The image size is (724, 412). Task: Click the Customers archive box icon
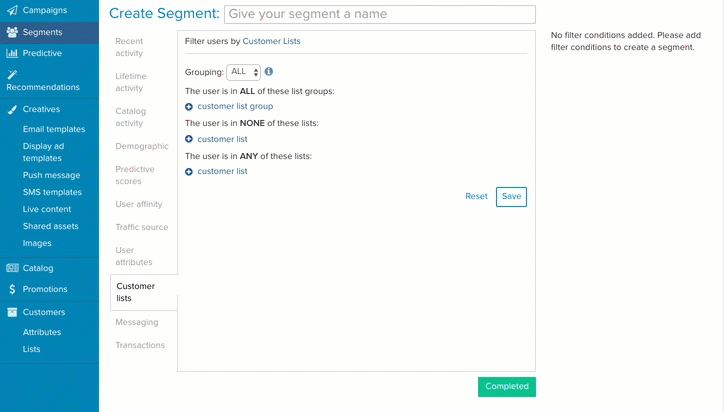tap(12, 312)
